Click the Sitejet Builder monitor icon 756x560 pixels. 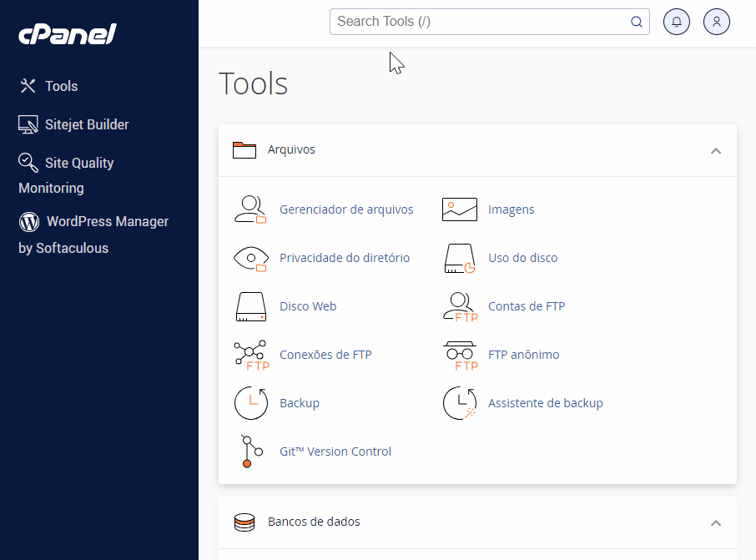point(28,124)
